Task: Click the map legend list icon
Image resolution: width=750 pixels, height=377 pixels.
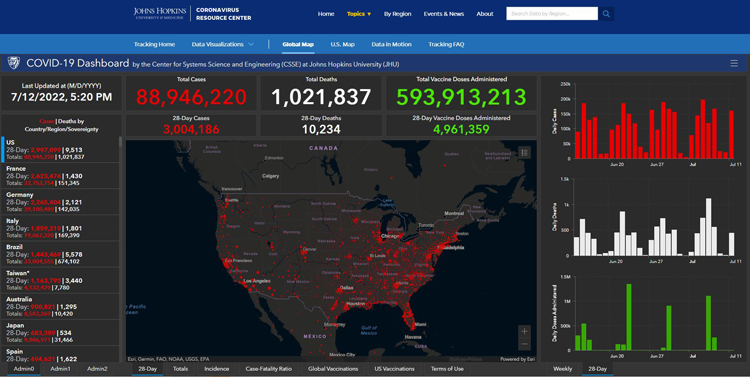Action: click(524, 153)
